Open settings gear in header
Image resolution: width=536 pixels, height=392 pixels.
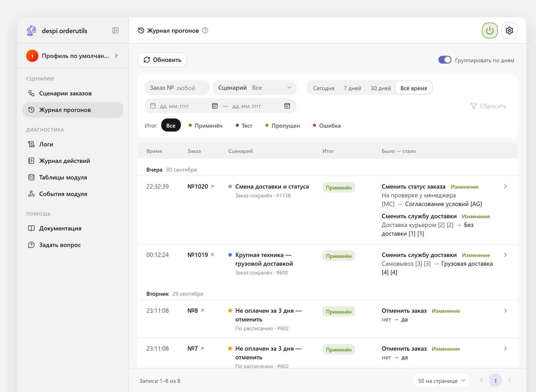509,30
